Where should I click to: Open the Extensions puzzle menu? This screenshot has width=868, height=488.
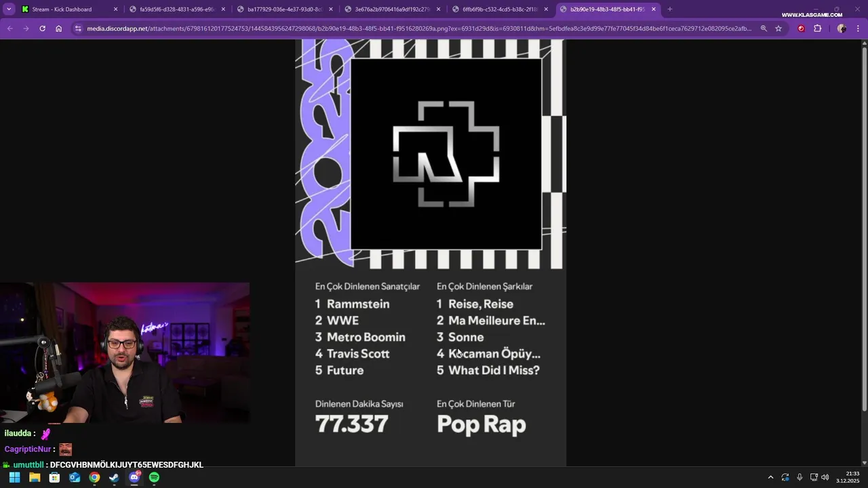[817, 28]
